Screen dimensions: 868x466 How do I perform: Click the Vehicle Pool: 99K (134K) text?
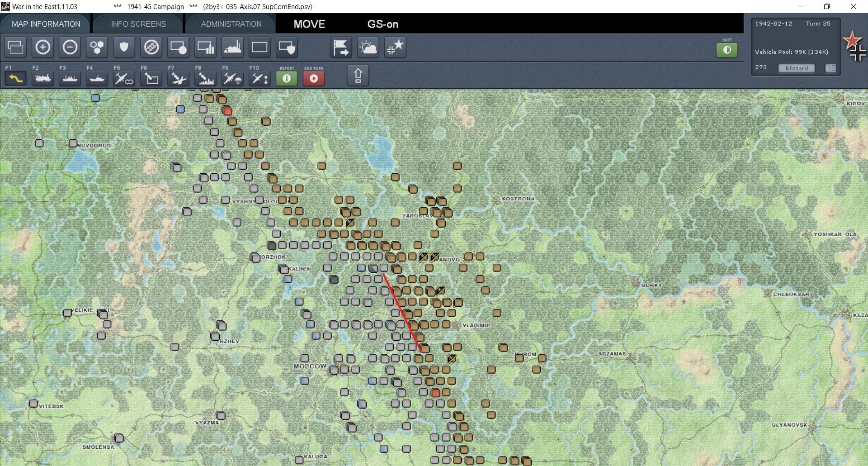792,52
